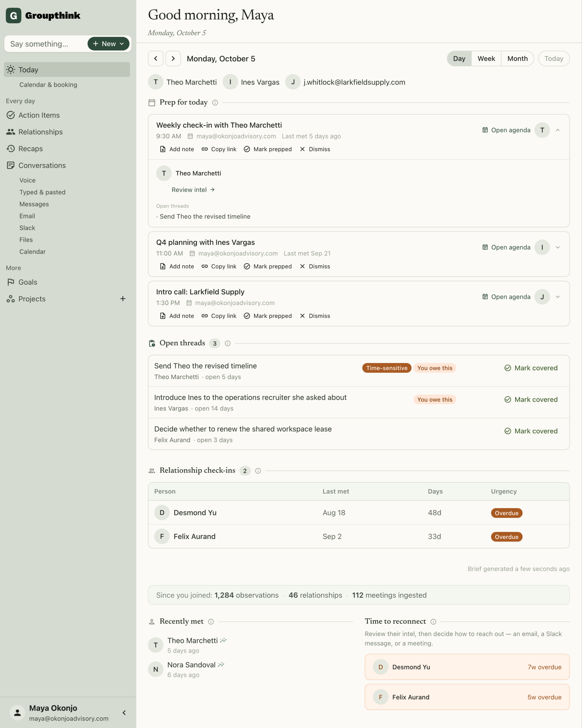The height and width of the screenshot is (728, 582).
Task: Switch to Month view
Action: pos(517,58)
